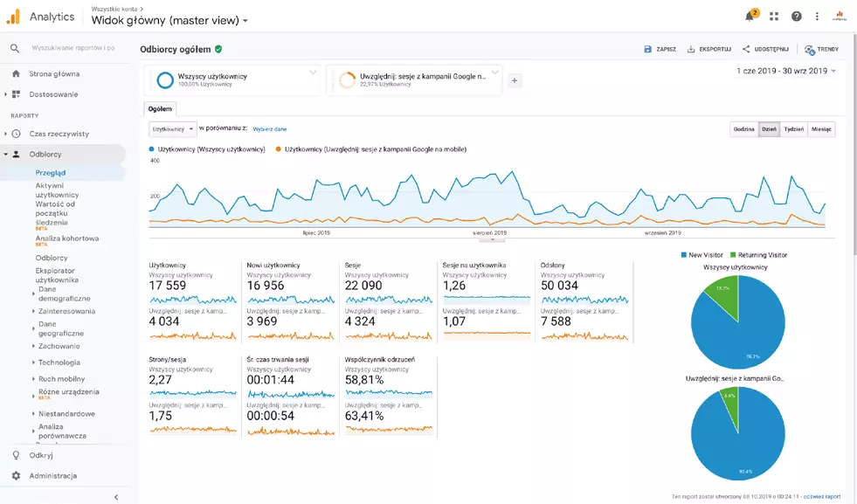Click the Udostępnij share icon
857x504 pixels.
tap(746, 50)
